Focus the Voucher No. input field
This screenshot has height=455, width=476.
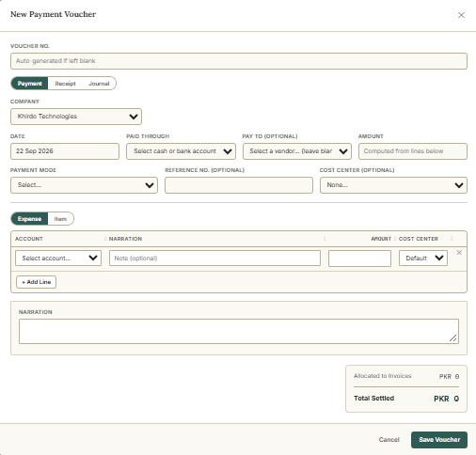click(239, 61)
